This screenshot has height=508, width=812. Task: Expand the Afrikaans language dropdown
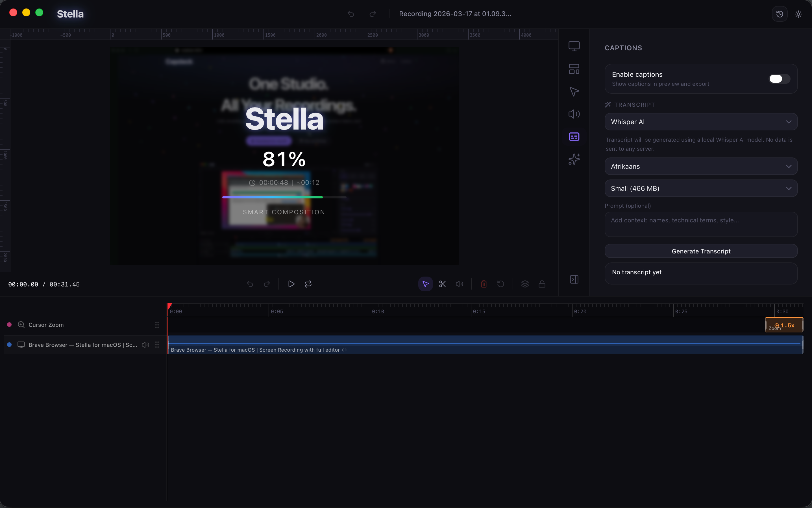pyautogui.click(x=701, y=166)
